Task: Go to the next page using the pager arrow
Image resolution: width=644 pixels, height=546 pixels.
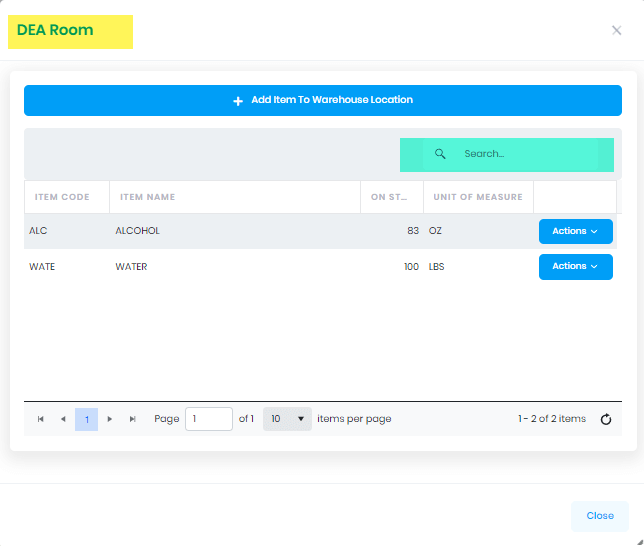Action: [x=110, y=419]
